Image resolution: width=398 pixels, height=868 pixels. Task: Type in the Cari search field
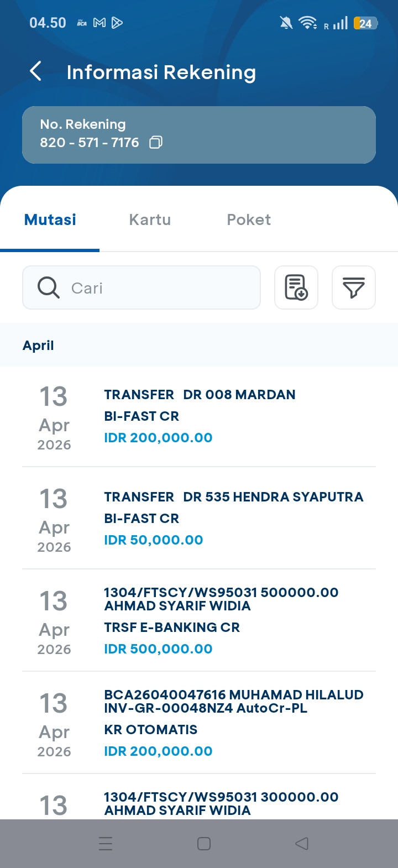(160, 287)
